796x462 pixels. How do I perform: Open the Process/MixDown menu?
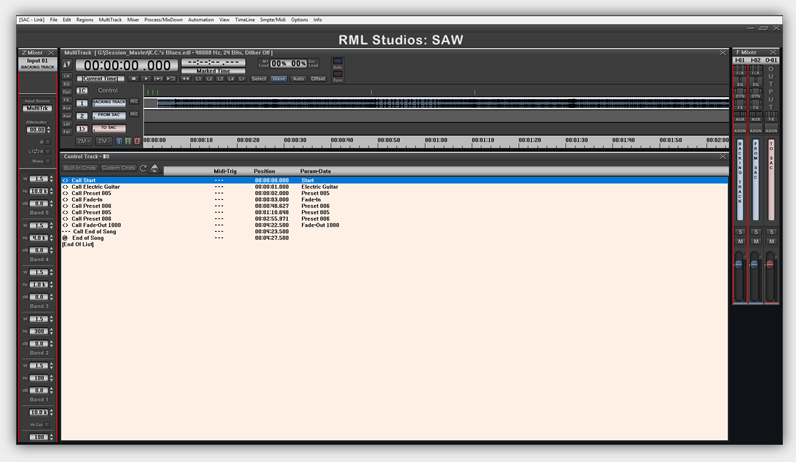pyautogui.click(x=162, y=19)
